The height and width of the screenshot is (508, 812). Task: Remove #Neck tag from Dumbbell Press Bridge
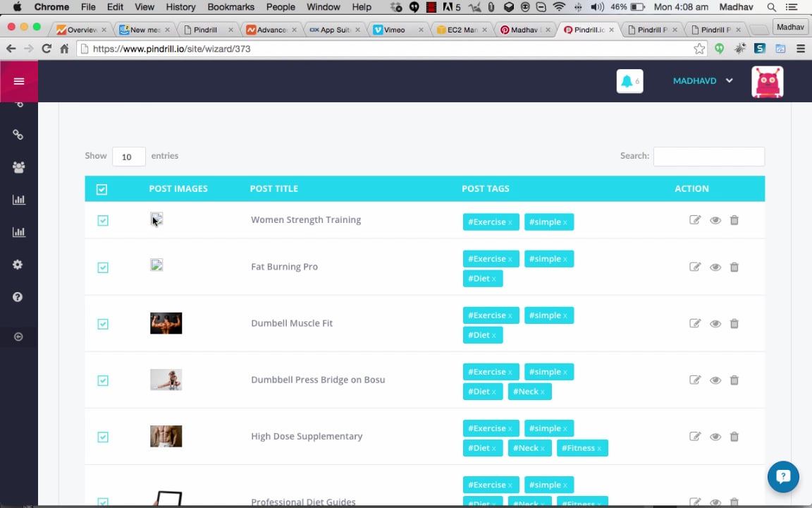pyautogui.click(x=543, y=392)
